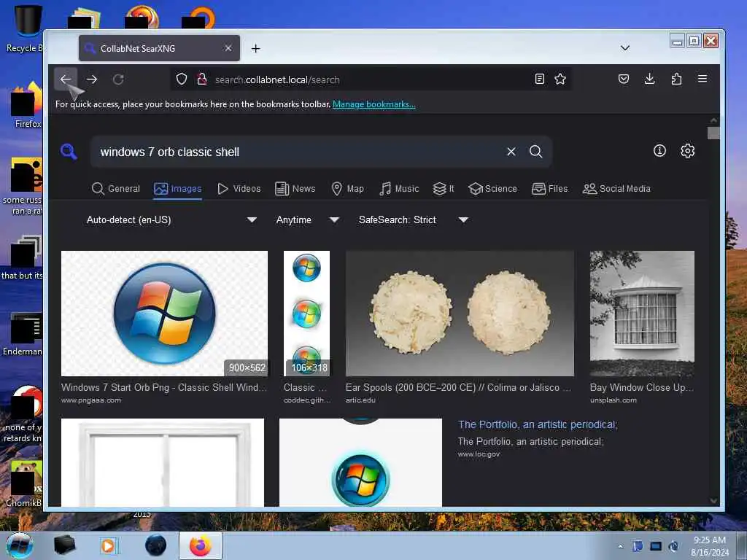Open the dark globe icon on taskbar
The image size is (747, 560).
point(156,545)
